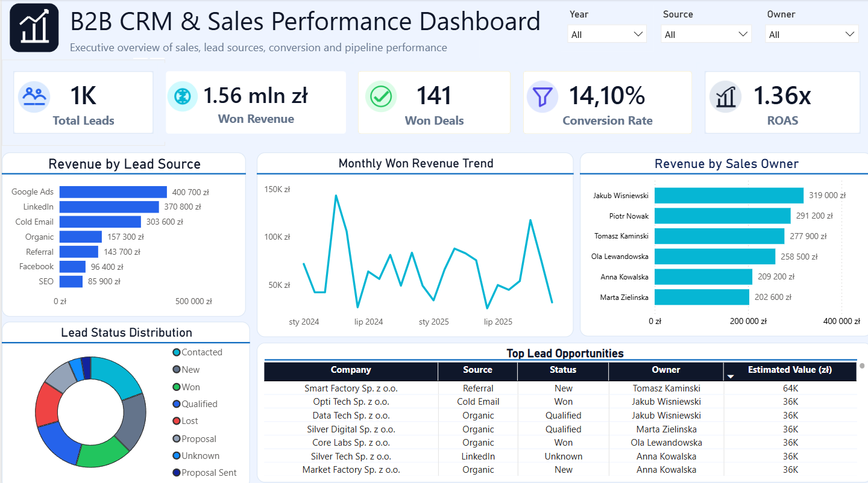Select the Google Ads revenue bar

[x=113, y=192]
